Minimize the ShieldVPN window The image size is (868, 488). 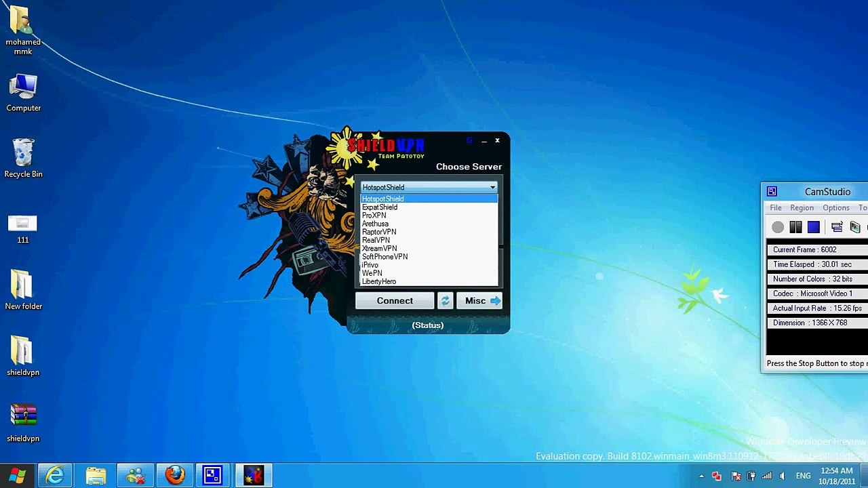click(484, 140)
